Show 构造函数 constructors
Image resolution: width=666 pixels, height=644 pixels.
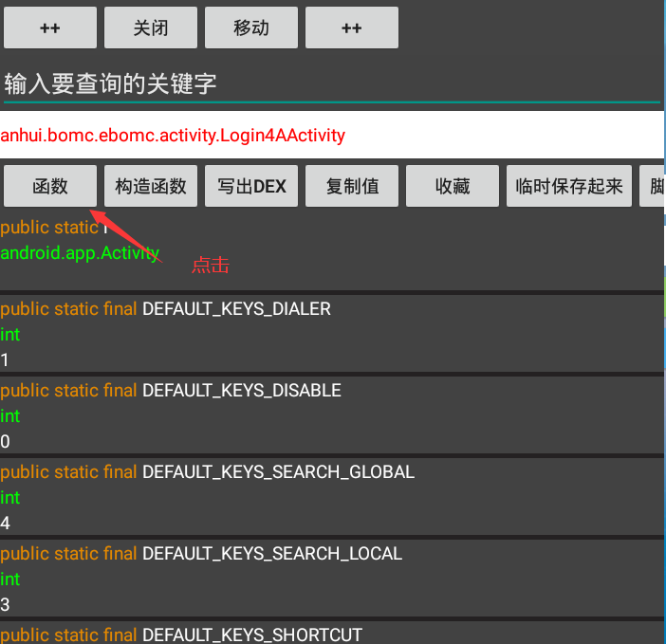[x=151, y=186]
